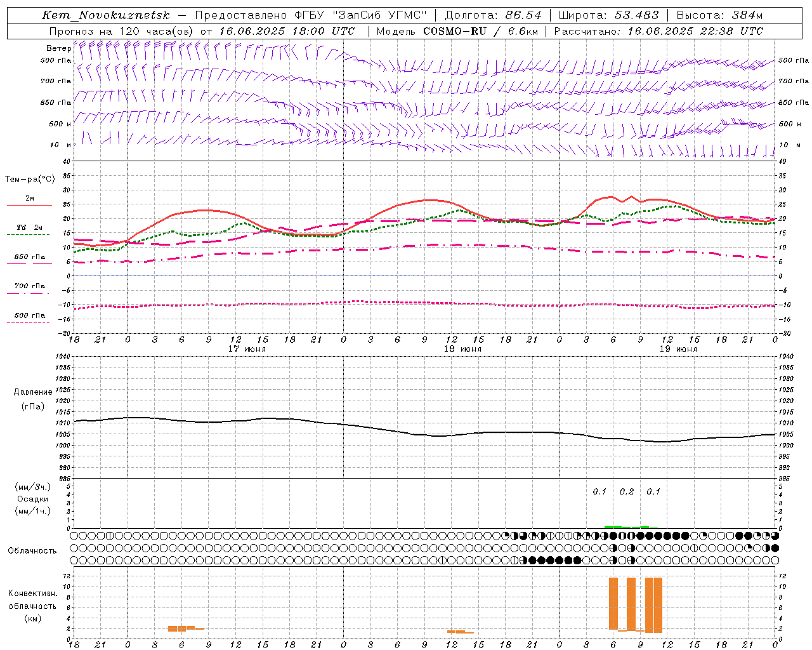The height and width of the screenshot is (650, 812).
Task: Click the model name COSMO-RU / 6.6км
Action: 481,30
